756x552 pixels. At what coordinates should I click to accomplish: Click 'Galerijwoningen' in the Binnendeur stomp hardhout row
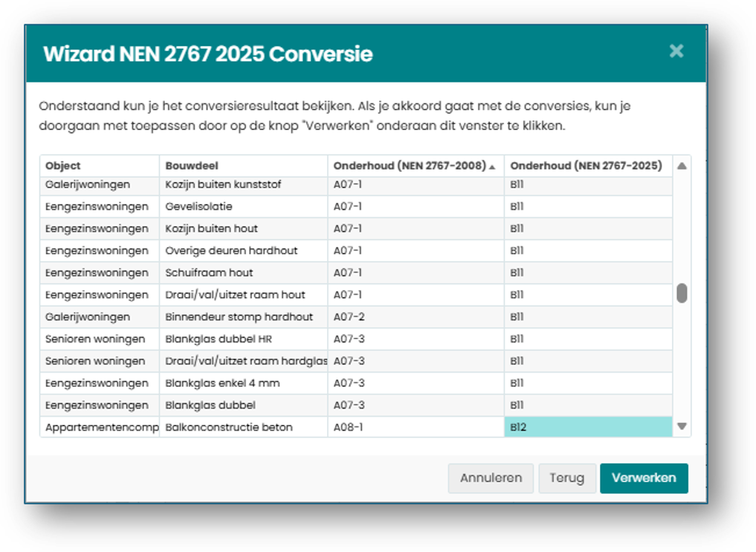click(100, 317)
